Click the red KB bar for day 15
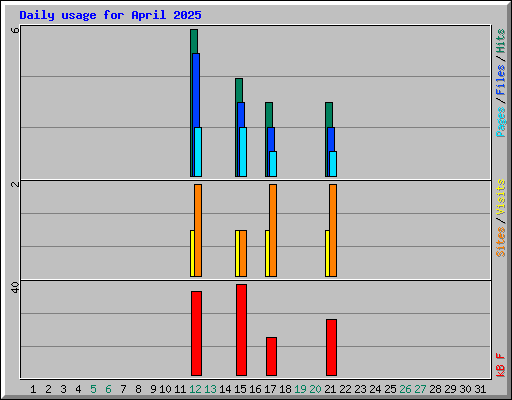The image size is (512, 400). (x=242, y=330)
